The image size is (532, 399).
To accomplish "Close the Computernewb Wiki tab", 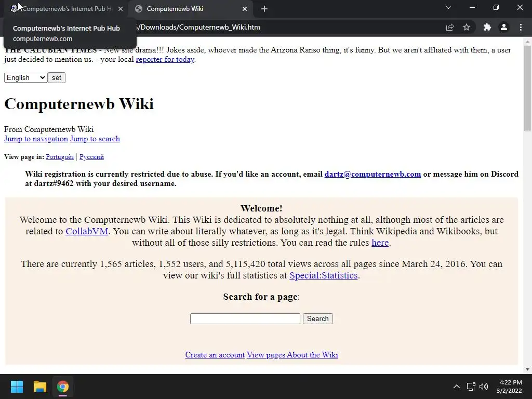I will coord(245,9).
